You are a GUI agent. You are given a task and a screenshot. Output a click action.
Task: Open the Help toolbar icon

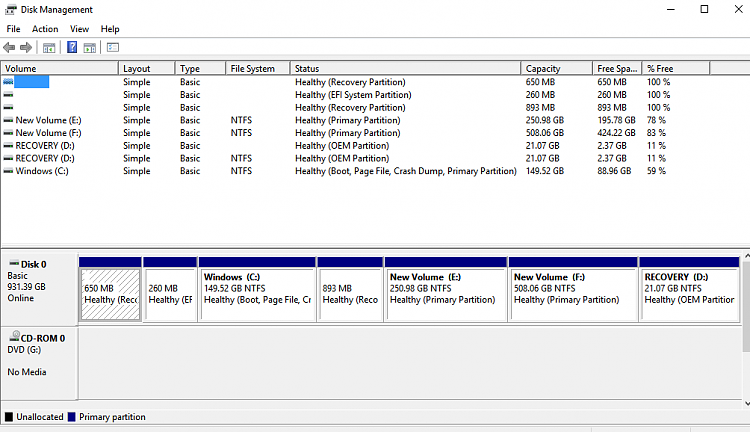pyautogui.click(x=72, y=47)
